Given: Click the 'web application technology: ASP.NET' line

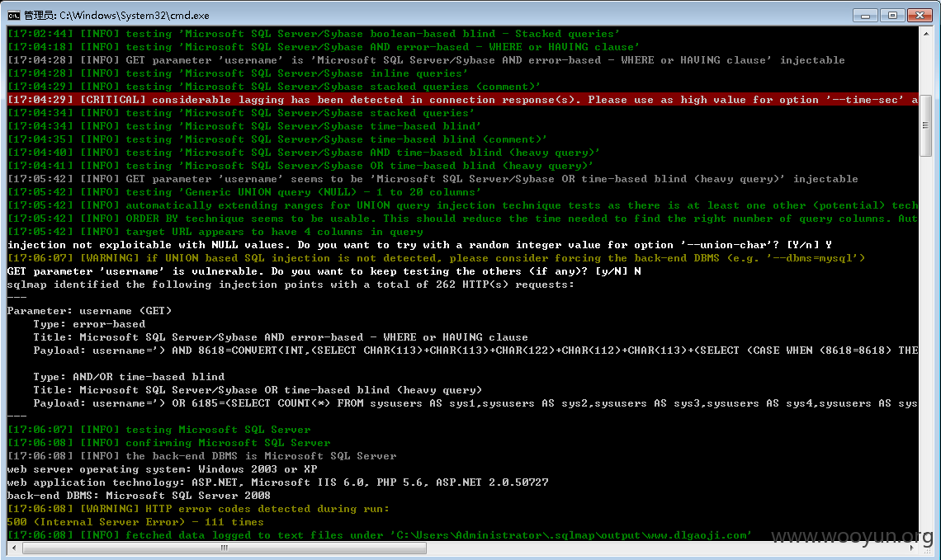Looking at the screenshot, I should [x=278, y=482].
